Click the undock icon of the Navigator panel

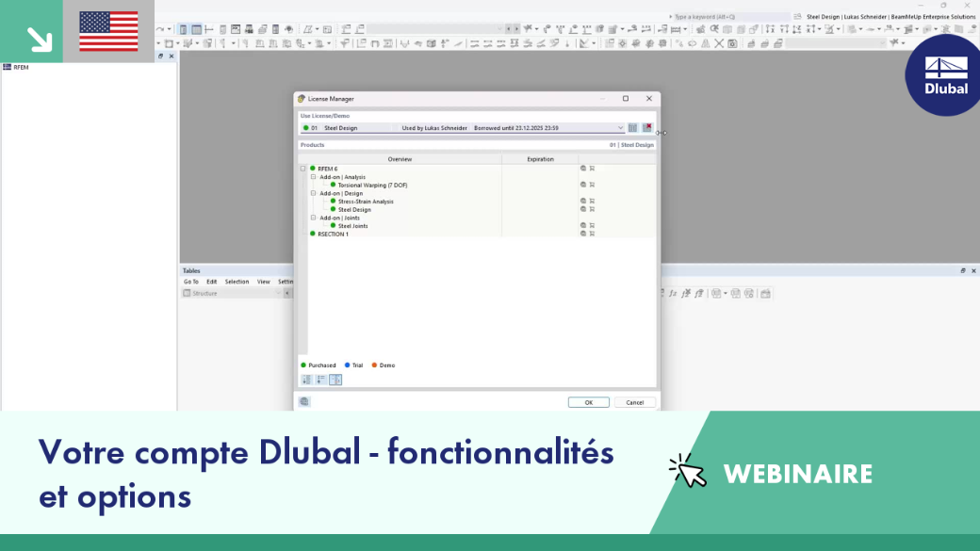tap(160, 57)
